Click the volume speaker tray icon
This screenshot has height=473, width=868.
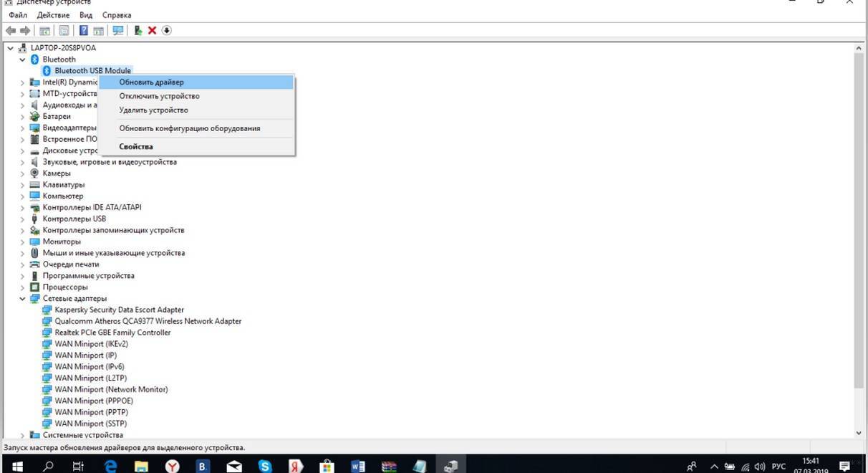click(x=761, y=467)
